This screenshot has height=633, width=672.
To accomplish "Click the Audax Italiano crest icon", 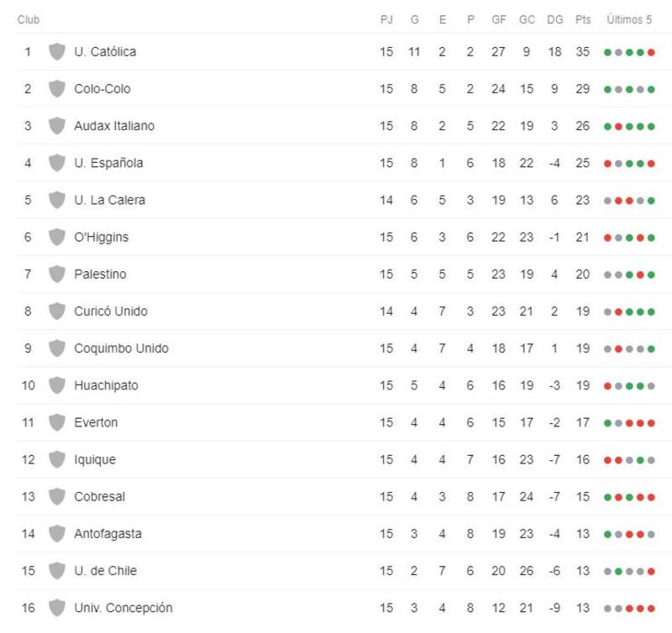I will pos(57,126).
